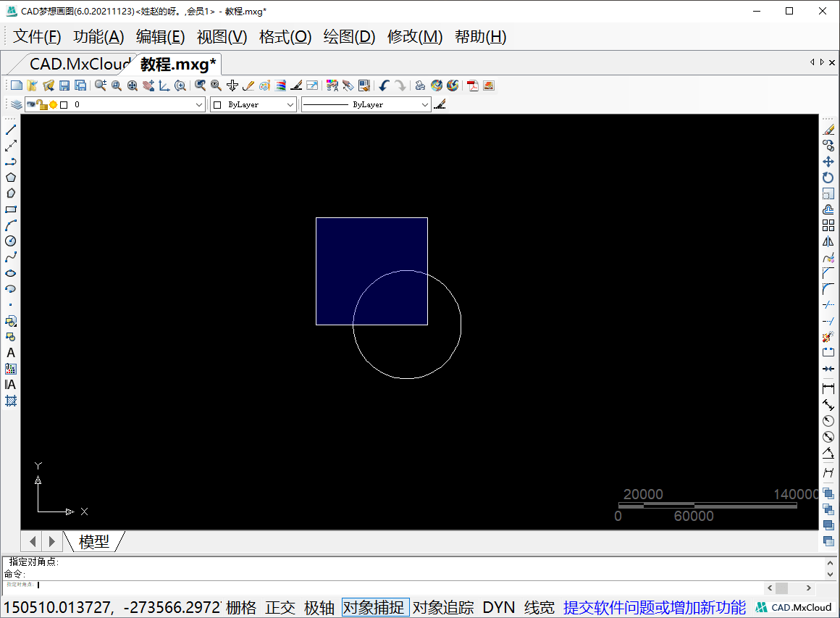The height and width of the screenshot is (618, 840).
Task: Click the command history scroll down arrow
Action: [x=831, y=574]
